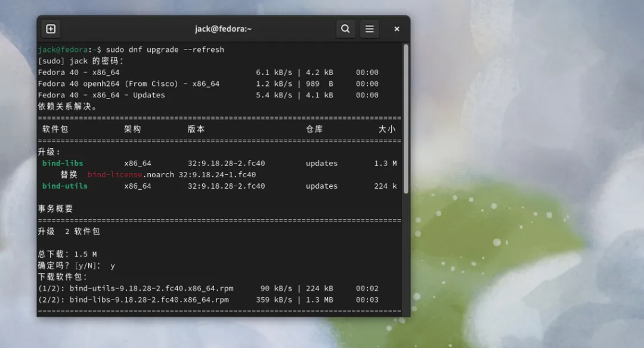This screenshot has width=644, height=348.
Task: Click the '大小' column header
Action: point(387,129)
